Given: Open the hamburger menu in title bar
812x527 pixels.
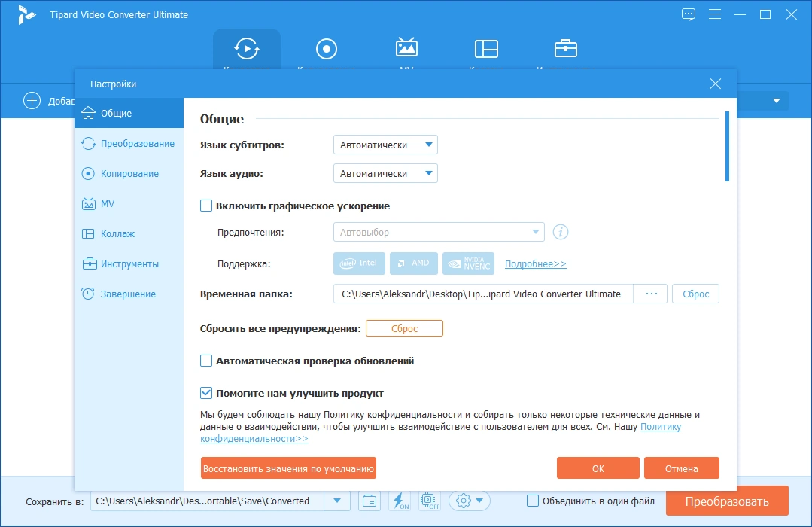Looking at the screenshot, I should coord(715,14).
